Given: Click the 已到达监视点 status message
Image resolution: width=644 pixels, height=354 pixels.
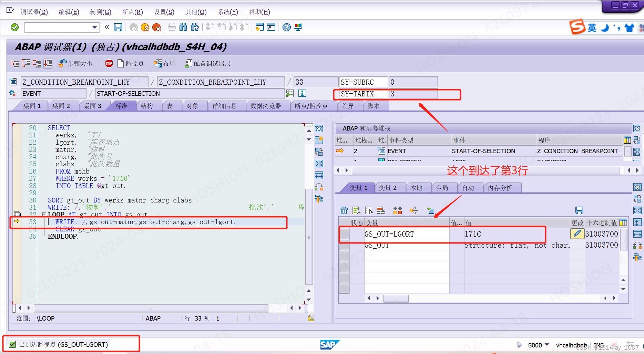Looking at the screenshot, I should [x=63, y=344].
